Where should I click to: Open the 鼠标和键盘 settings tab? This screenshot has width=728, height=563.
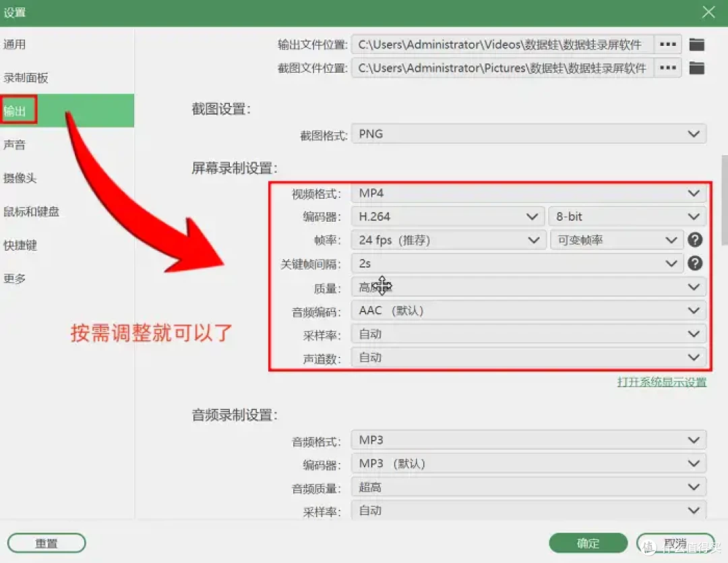pyautogui.click(x=67, y=211)
